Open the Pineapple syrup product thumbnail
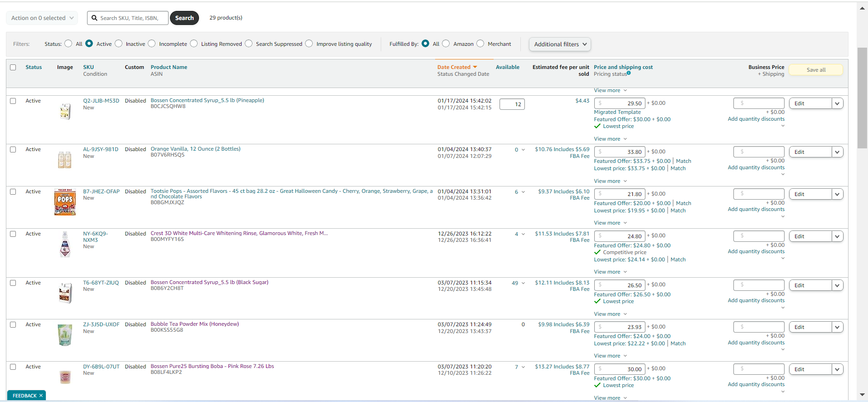This screenshot has height=402, width=868. click(x=65, y=111)
